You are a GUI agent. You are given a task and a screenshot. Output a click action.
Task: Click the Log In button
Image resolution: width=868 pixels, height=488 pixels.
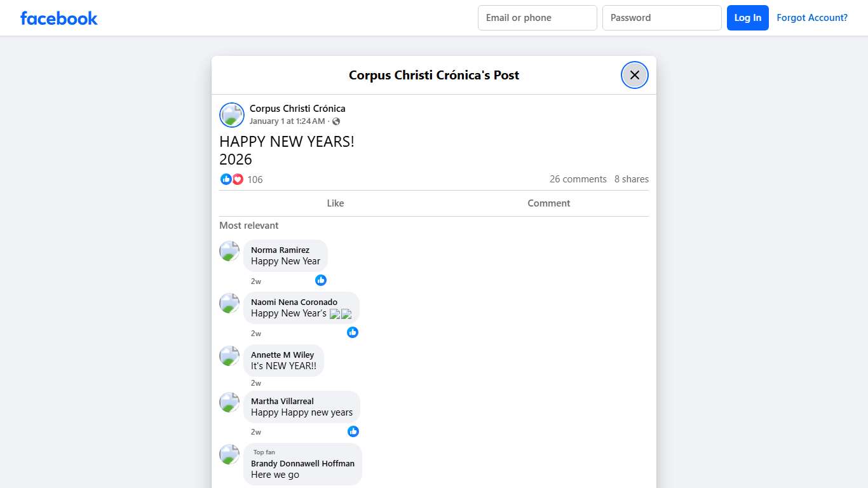747,18
